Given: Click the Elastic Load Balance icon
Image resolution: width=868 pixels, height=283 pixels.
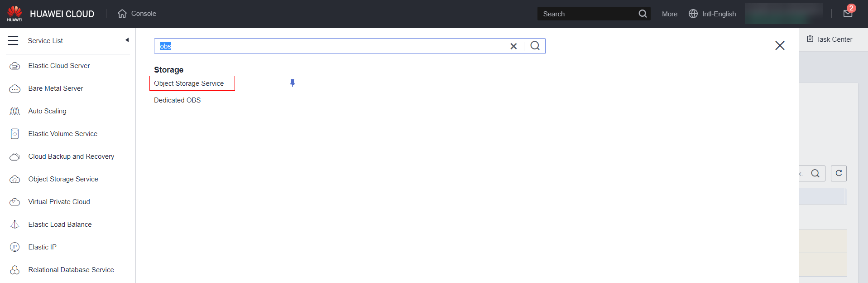Looking at the screenshot, I should [x=15, y=224].
